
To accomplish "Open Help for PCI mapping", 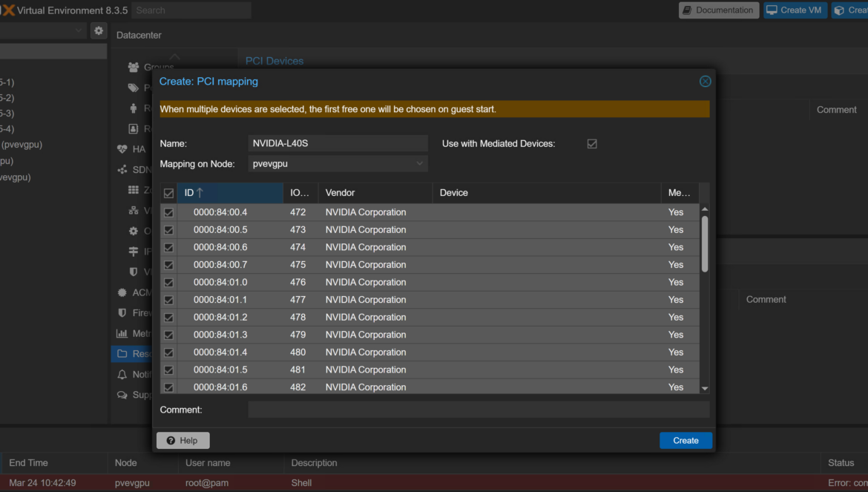I will click(x=183, y=441).
